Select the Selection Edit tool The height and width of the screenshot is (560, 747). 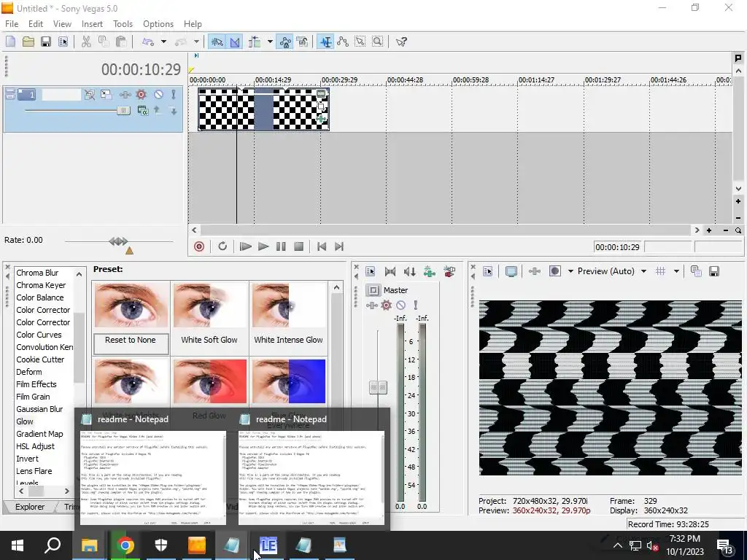tap(360, 42)
